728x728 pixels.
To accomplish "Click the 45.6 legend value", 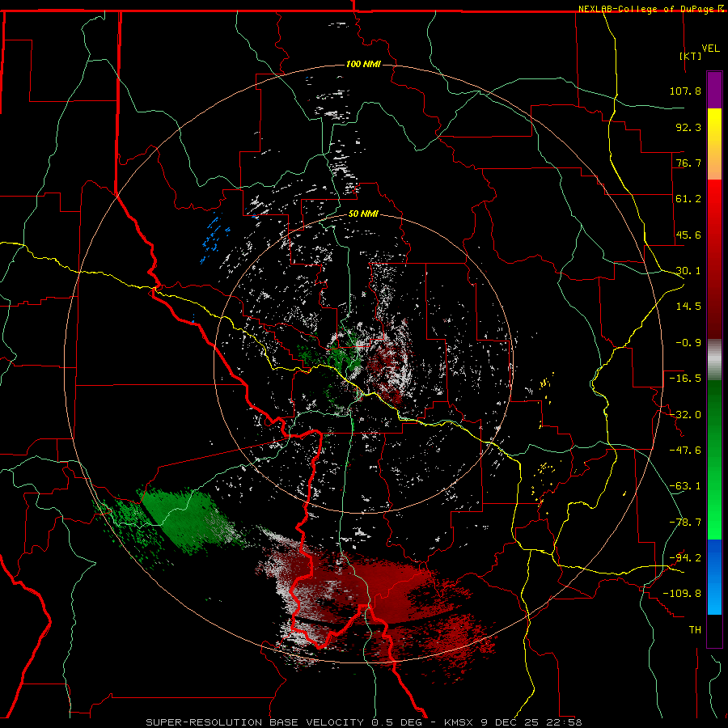I will click(x=688, y=235).
